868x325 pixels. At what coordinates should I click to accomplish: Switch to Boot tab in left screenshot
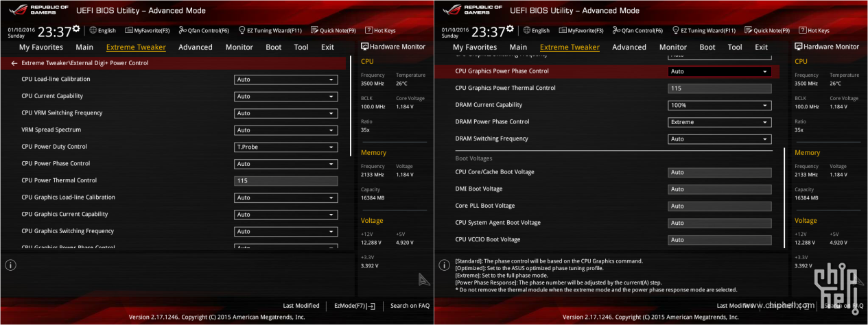pos(273,47)
